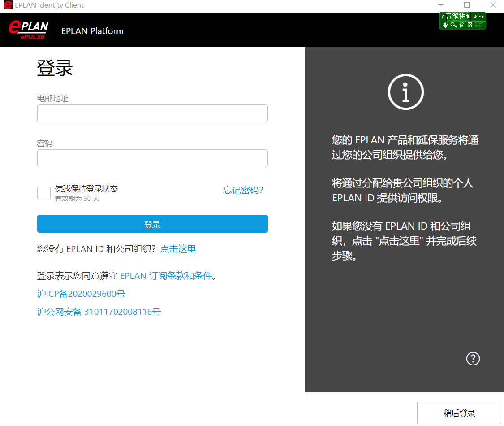This screenshot has height=426, width=504.
Task: Open the 忘记密码? link
Action: pyautogui.click(x=243, y=190)
